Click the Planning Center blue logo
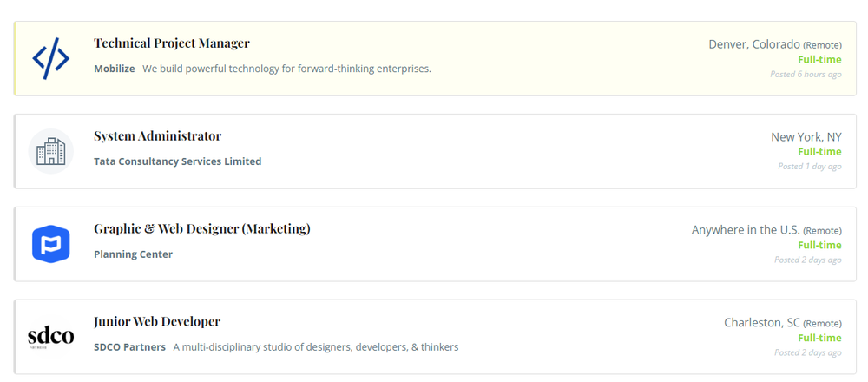The image size is (868, 382). (51, 244)
